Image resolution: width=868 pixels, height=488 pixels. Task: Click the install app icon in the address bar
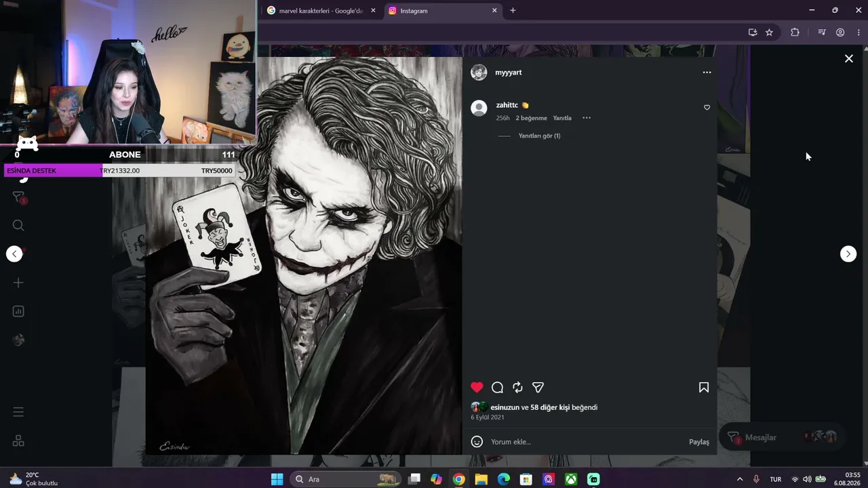click(753, 32)
